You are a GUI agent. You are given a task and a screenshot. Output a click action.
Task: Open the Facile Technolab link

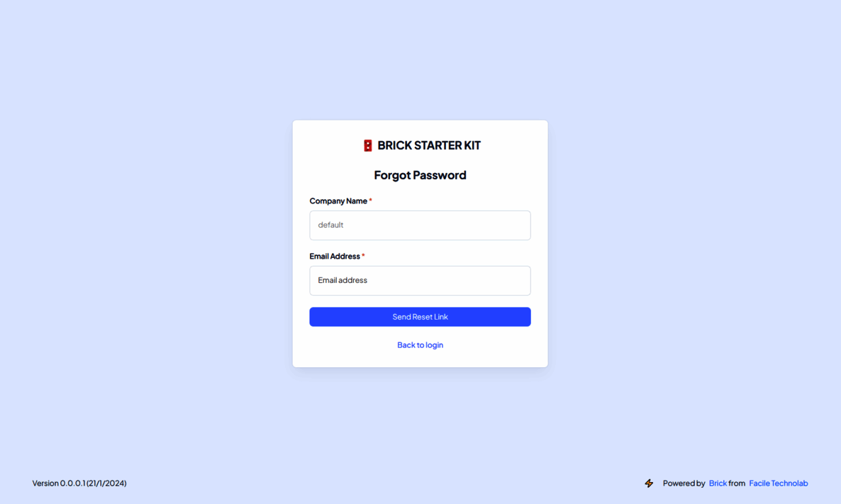click(x=779, y=483)
